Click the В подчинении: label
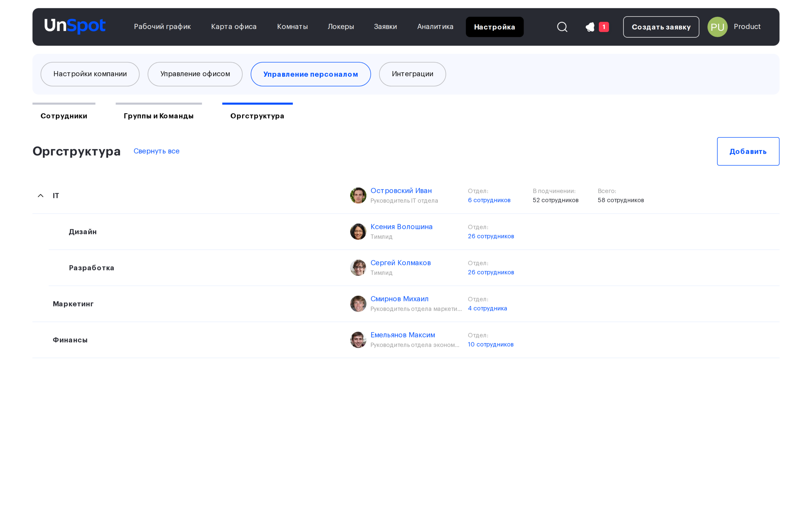812x508 pixels. click(x=554, y=191)
